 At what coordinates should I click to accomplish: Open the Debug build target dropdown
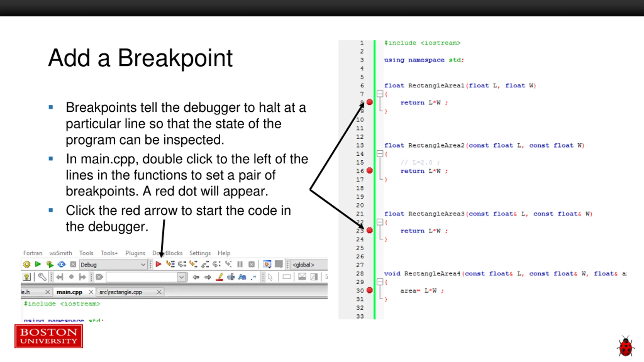113,265
